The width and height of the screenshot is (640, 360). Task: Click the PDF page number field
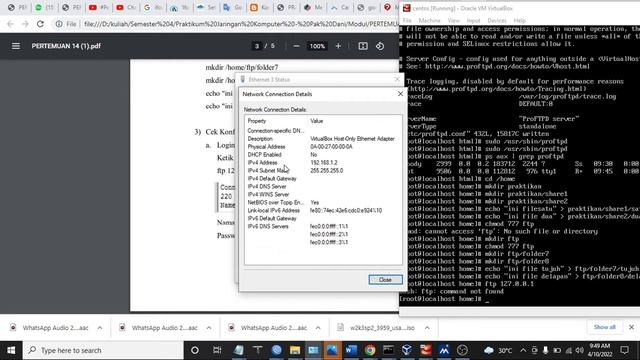click(x=257, y=46)
